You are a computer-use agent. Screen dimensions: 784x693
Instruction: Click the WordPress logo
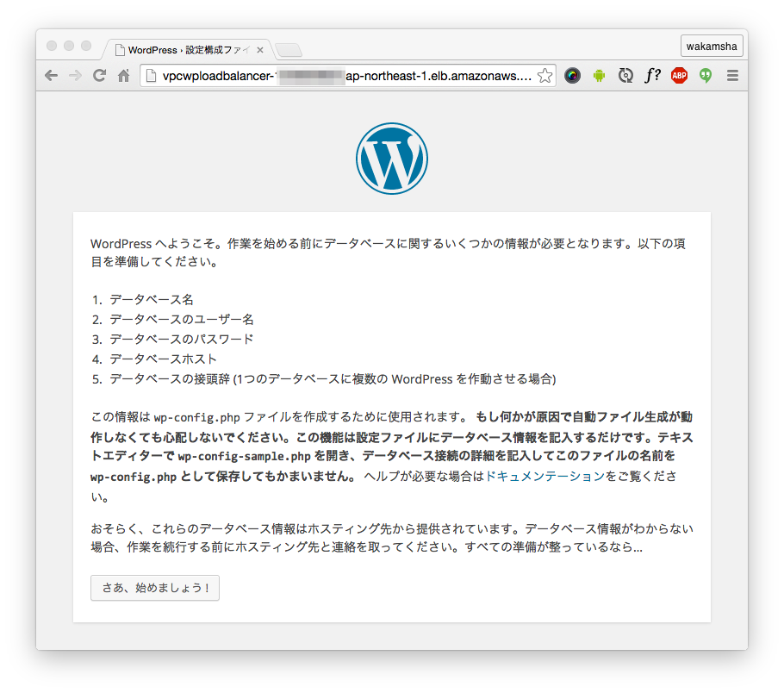(x=392, y=159)
